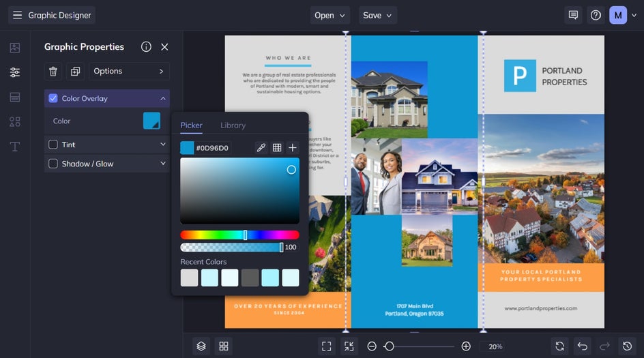Activate the eyedropper color tool
Screen dimensions: 644x358
click(x=261, y=148)
